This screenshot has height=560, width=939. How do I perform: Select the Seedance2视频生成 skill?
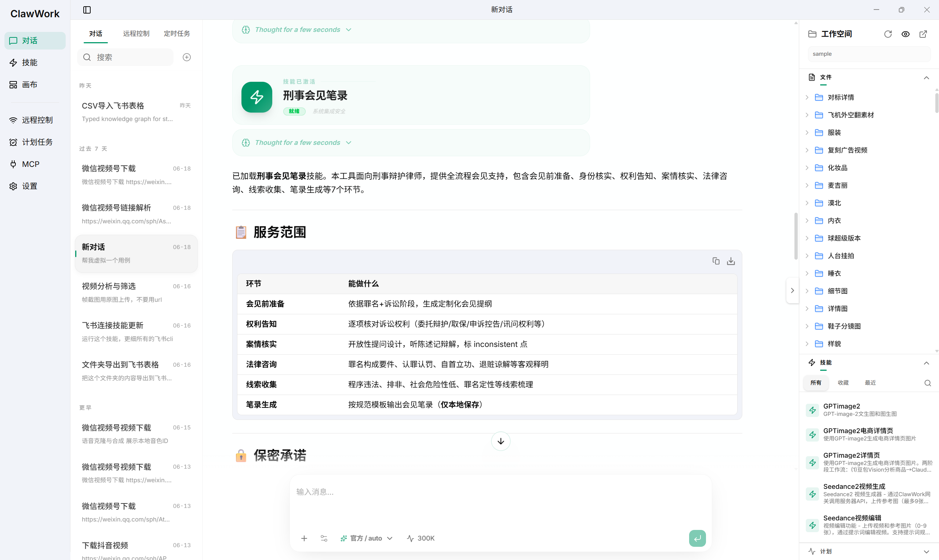click(869, 494)
